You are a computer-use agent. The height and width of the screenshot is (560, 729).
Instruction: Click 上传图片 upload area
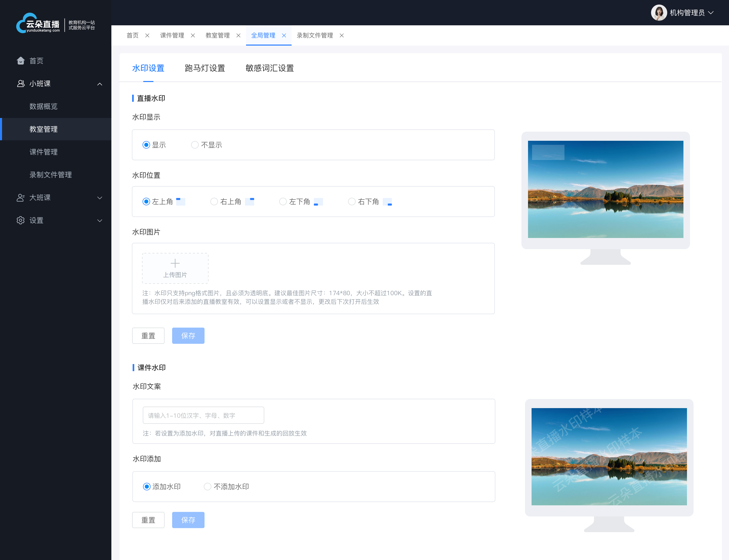point(175,267)
